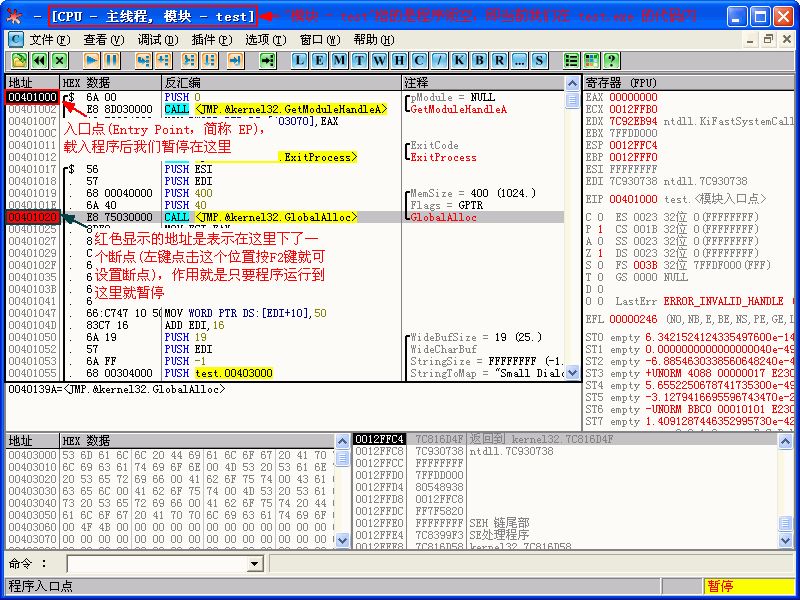The height and width of the screenshot is (600, 800).
Task: Click the disassembly pane scroll down arrow
Action: pos(572,373)
